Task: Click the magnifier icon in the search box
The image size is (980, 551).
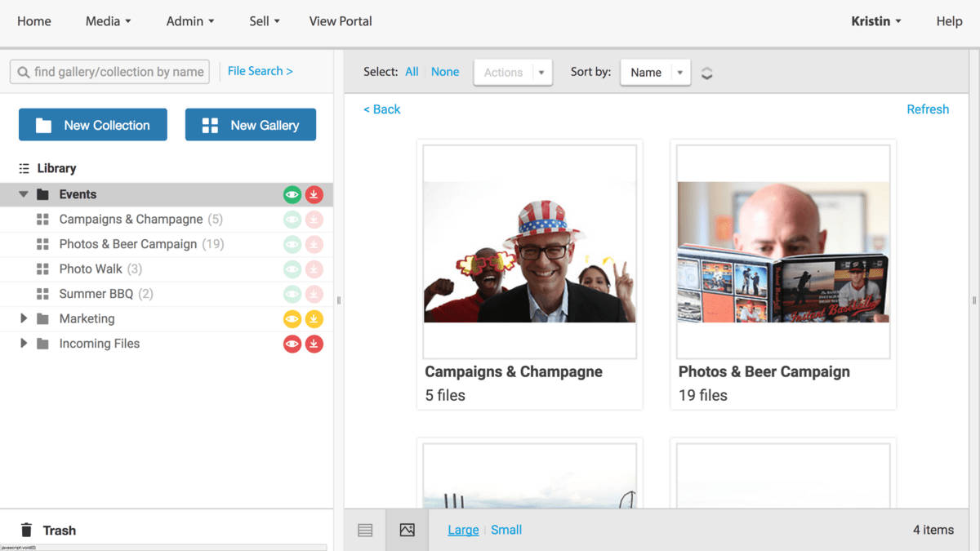Action: click(x=24, y=72)
